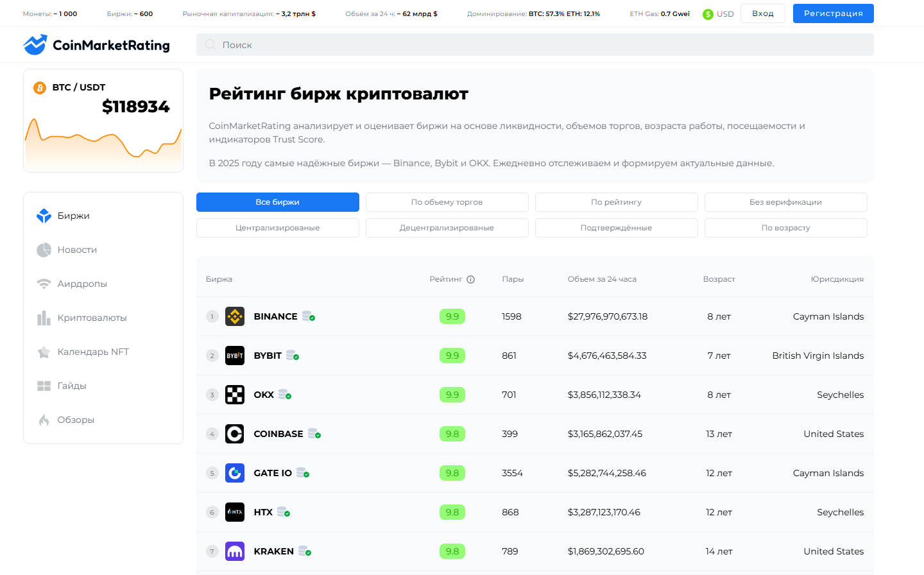This screenshot has height=575, width=924.
Task: Select the Все биржи filter tab
Action: pyautogui.click(x=278, y=202)
